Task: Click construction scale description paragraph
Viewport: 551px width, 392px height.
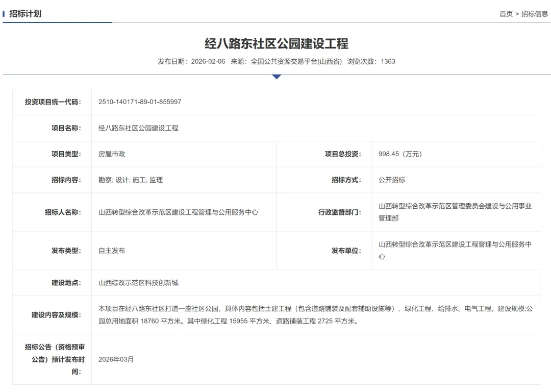Action: (316, 315)
